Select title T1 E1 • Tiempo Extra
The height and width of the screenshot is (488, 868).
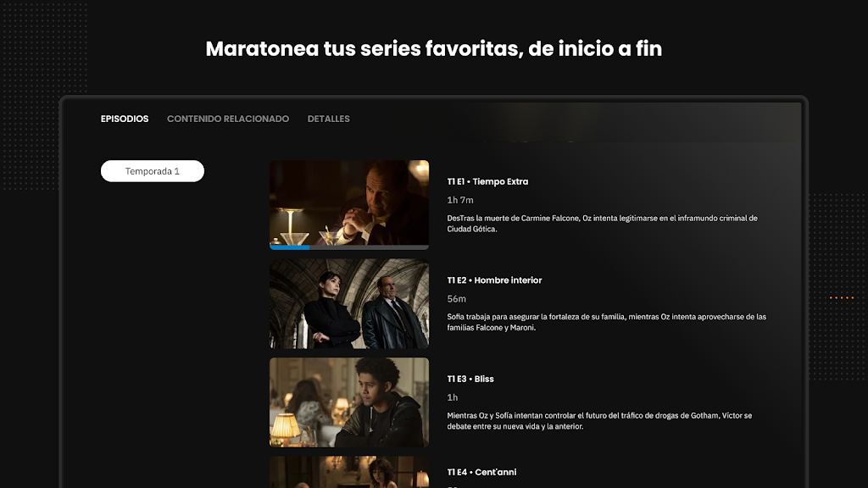(x=487, y=181)
